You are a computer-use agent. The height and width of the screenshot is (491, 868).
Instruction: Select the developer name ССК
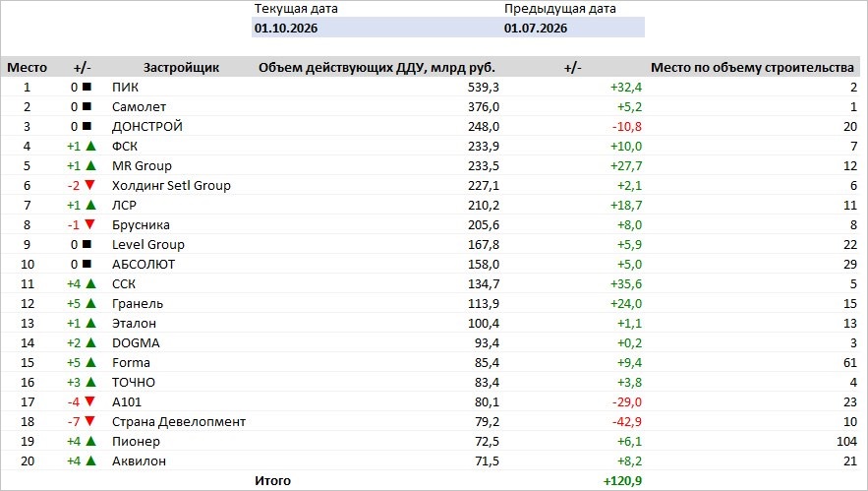[124, 283]
